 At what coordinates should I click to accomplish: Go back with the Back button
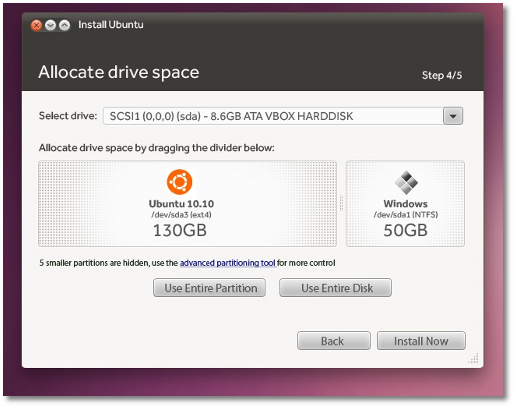tap(334, 341)
